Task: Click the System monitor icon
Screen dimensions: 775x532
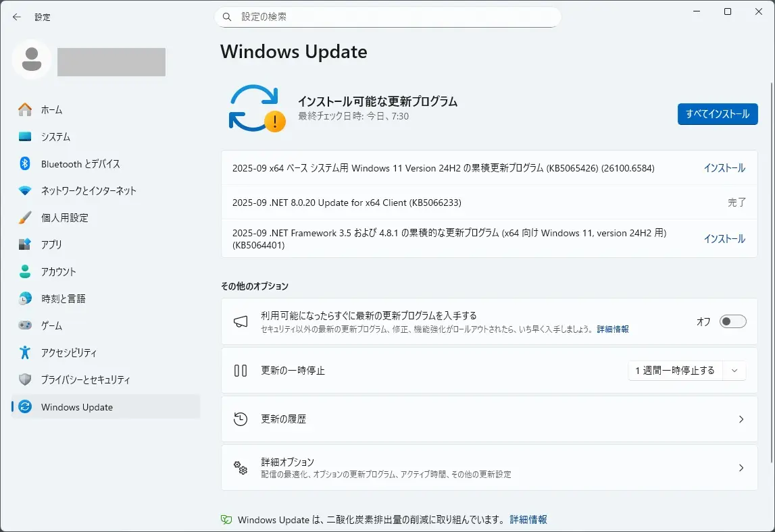Action: 25,137
